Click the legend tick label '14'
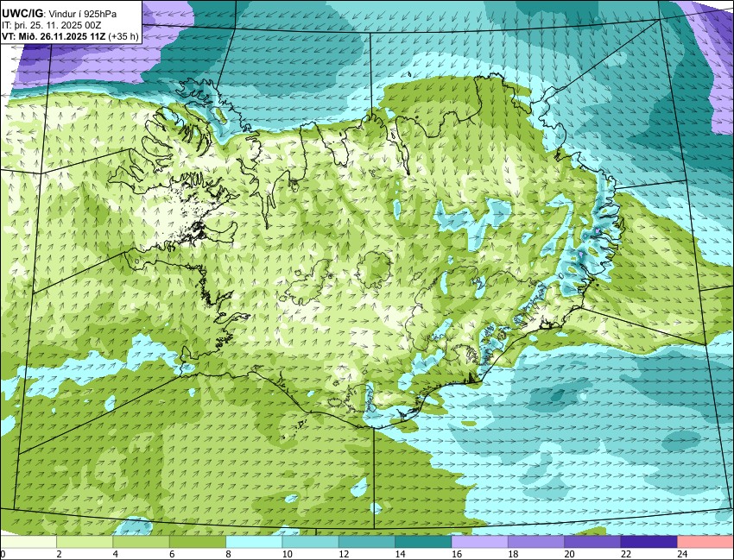Screen dimensions: 734x560 point(400,554)
